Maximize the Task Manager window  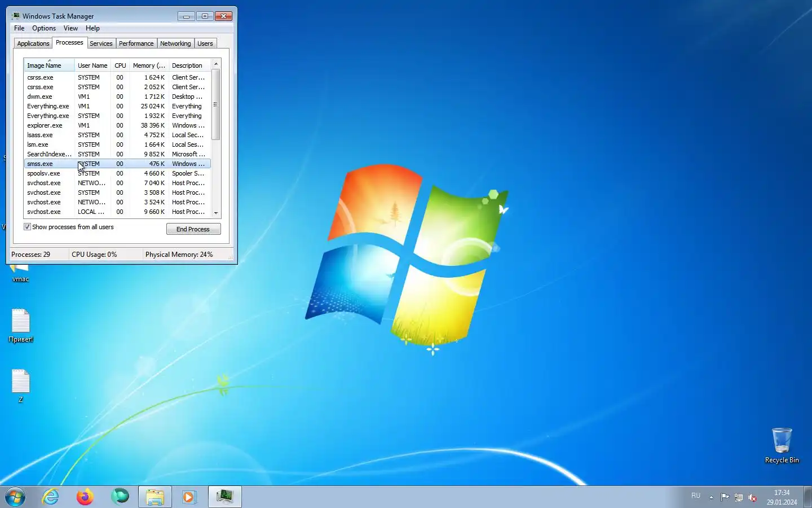(205, 16)
